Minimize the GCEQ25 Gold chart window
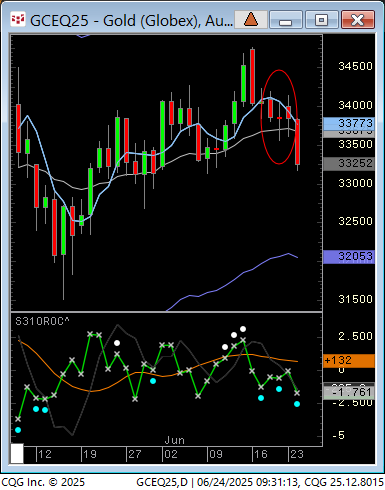 click(285, 20)
